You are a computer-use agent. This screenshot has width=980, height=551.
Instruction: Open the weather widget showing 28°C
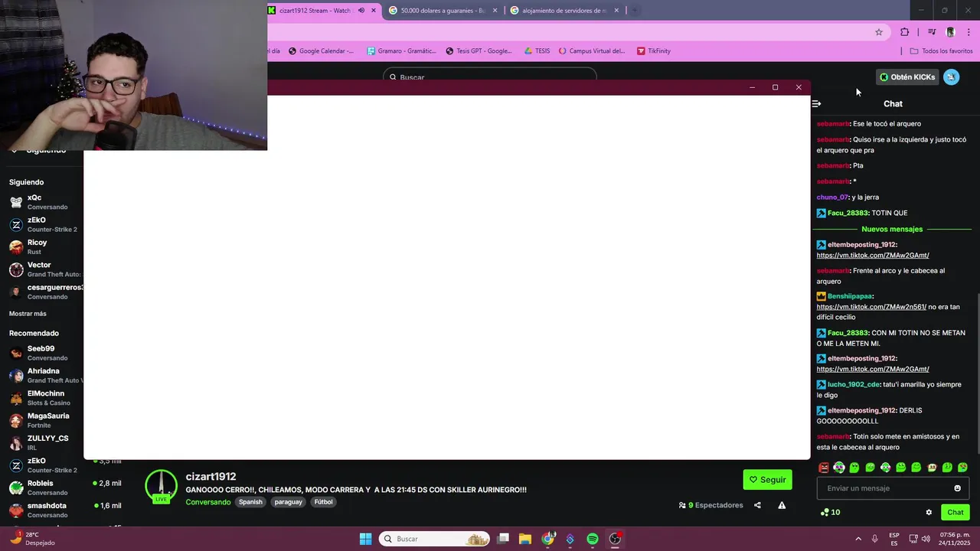click(x=32, y=539)
